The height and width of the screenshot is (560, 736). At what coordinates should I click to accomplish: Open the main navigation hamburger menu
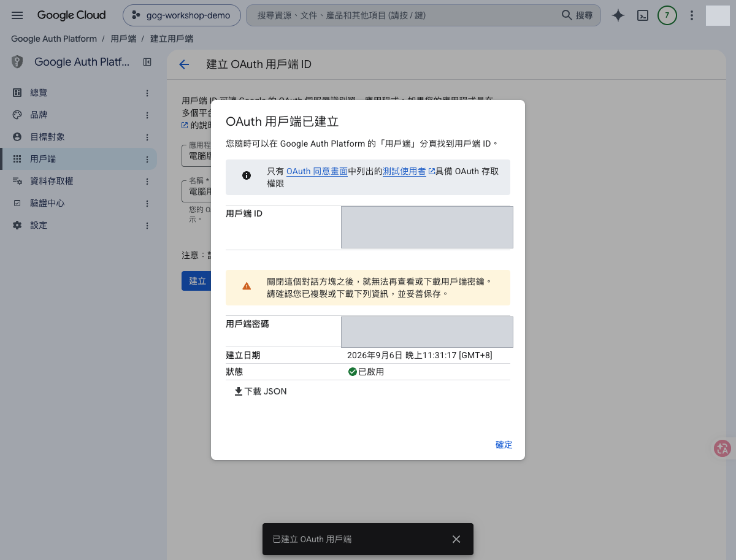click(17, 15)
